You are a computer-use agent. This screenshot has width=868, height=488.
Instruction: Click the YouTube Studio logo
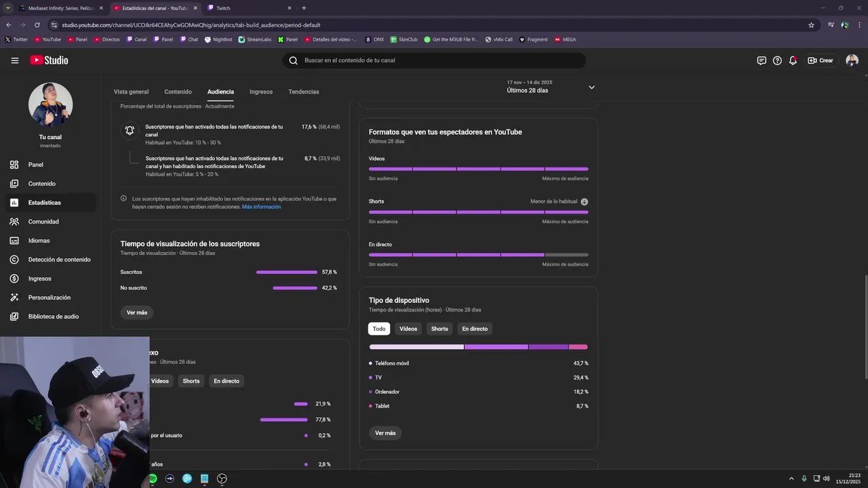[49, 60]
